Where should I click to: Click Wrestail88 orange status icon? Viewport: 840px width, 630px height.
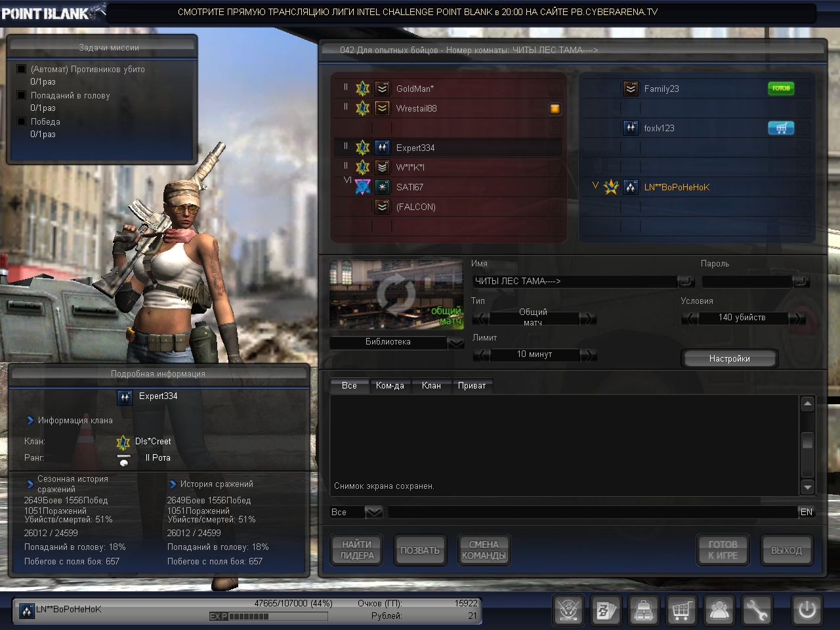(x=555, y=109)
